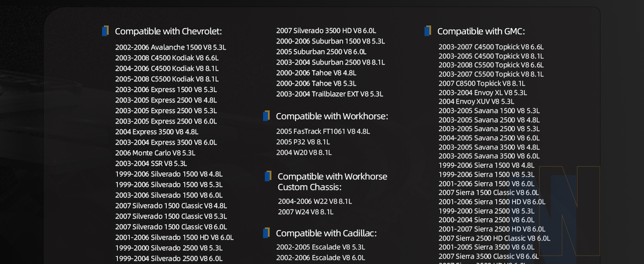Click 2005-2008 C5500 Kodiak V8 8.1L
The width and height of the screenshot is (644, 264).
click(167, 79)
